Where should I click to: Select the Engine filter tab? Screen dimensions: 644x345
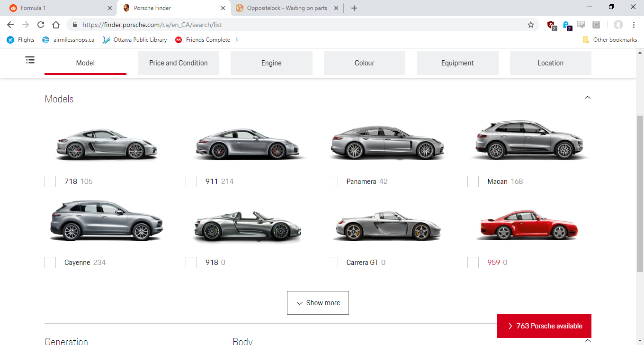[x=271, y=63]
